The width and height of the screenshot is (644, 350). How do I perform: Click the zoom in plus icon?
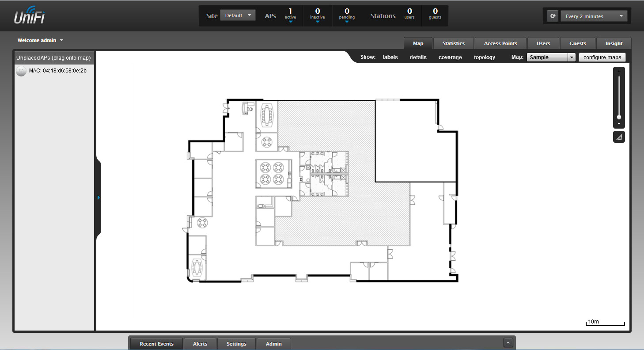point(619,71)
